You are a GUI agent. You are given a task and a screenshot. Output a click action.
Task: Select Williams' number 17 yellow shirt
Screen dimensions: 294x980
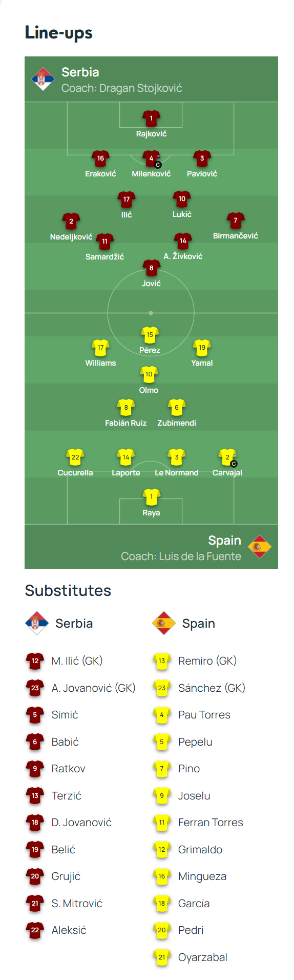pos(100,348)
